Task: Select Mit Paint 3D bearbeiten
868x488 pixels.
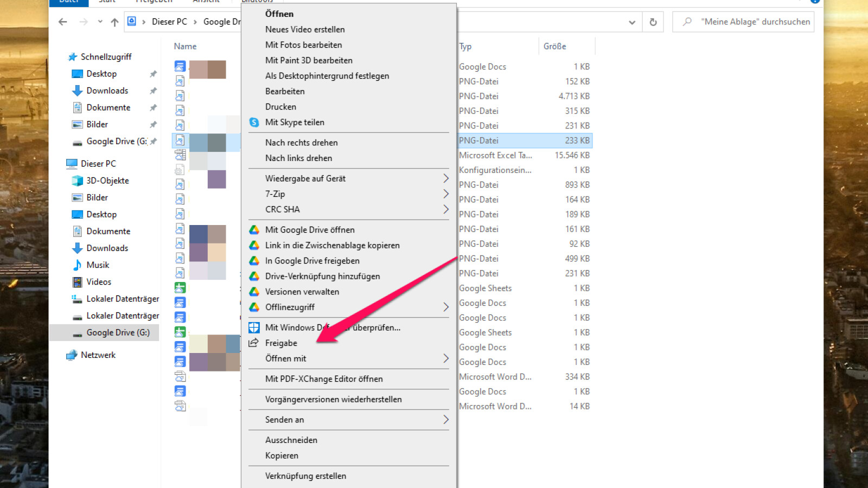Action: tap(309, 60)
